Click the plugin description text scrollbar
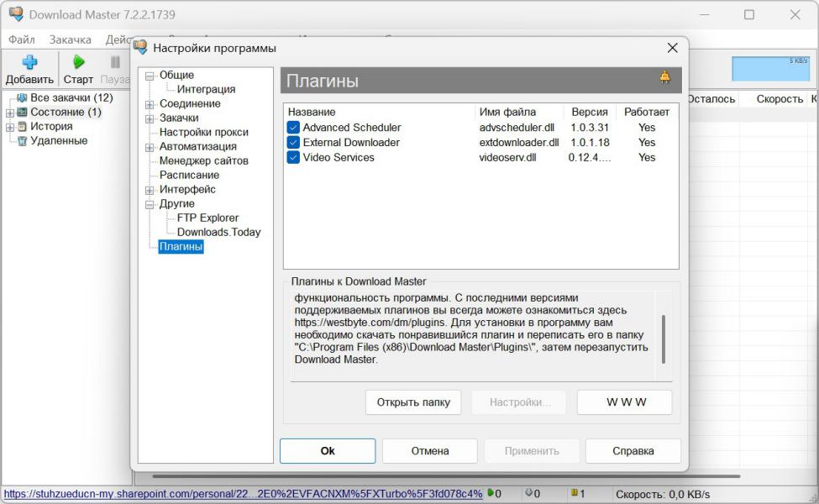 pyautogui.click(x=663, y=339)
